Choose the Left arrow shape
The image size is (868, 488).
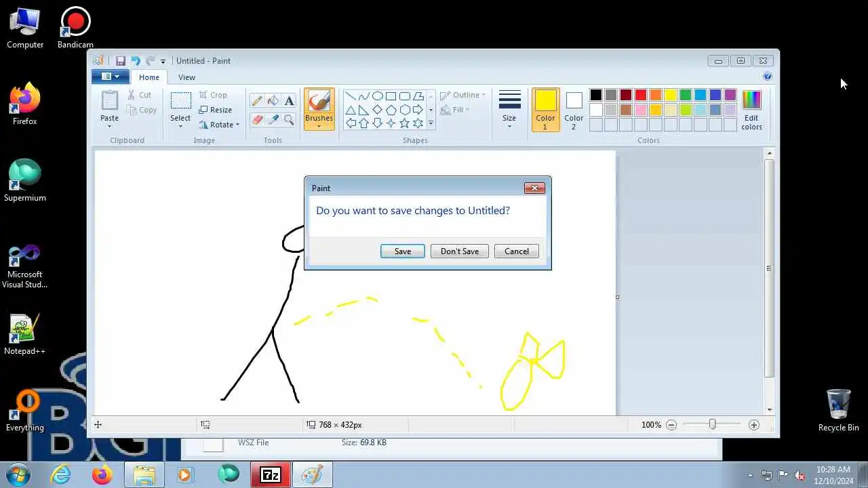click(x=351, y=123)
